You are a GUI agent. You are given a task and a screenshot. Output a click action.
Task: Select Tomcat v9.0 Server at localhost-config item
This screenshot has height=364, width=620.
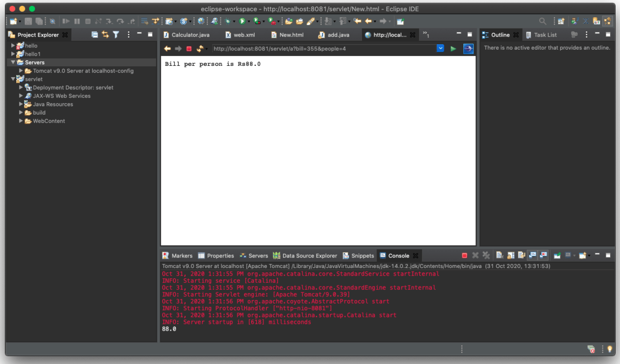pyautogui.click(x=83, y=71)
